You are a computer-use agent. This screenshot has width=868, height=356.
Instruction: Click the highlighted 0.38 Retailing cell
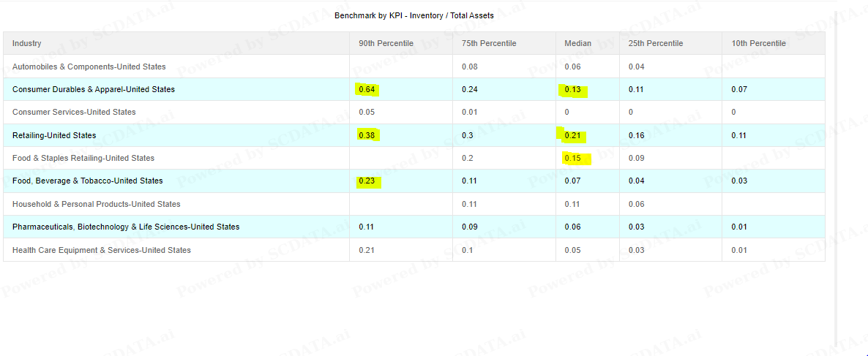click(367, 135)
